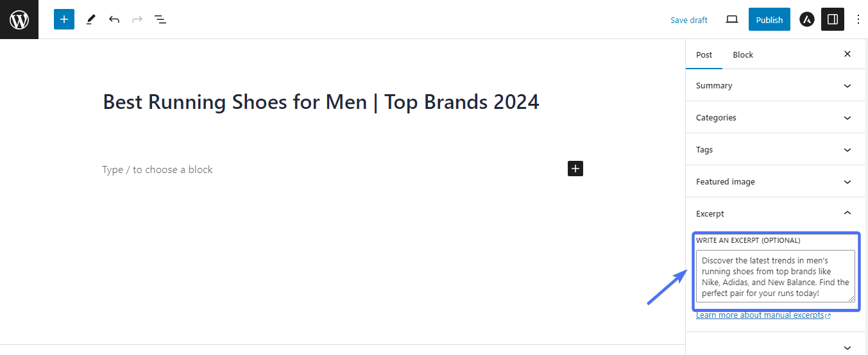868x355 pixels.
Task: Expand the Categories panel
Action: 776,117
